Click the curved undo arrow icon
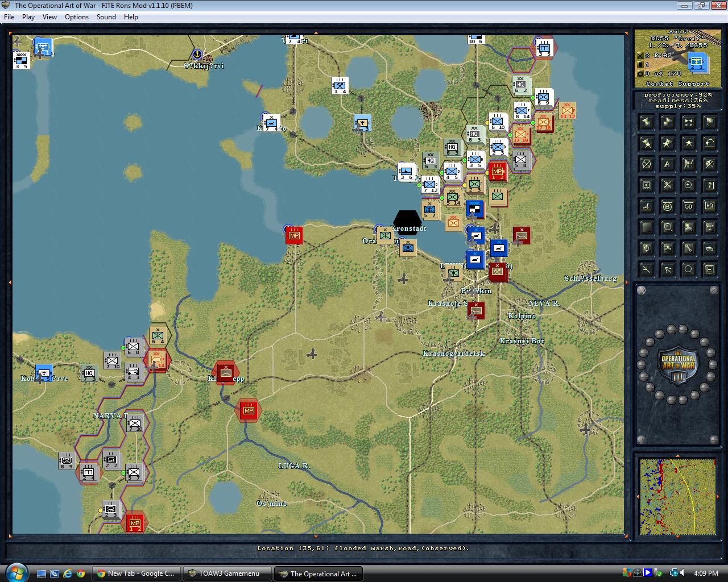 [710, 143]
